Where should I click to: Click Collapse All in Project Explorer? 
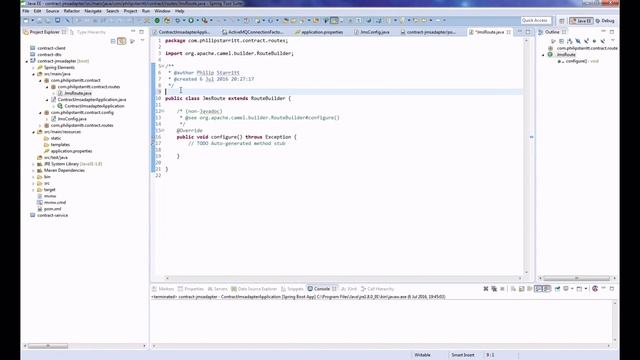pos(113,41)
